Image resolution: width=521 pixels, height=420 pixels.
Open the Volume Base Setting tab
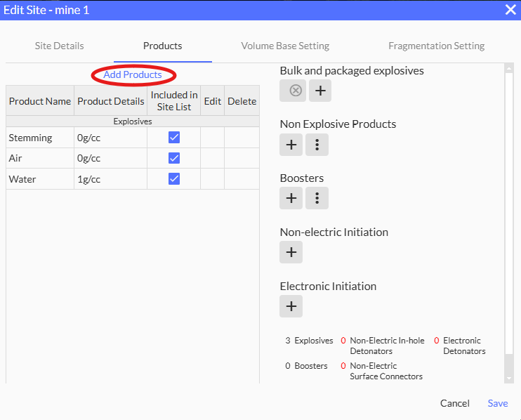point(285,46)
